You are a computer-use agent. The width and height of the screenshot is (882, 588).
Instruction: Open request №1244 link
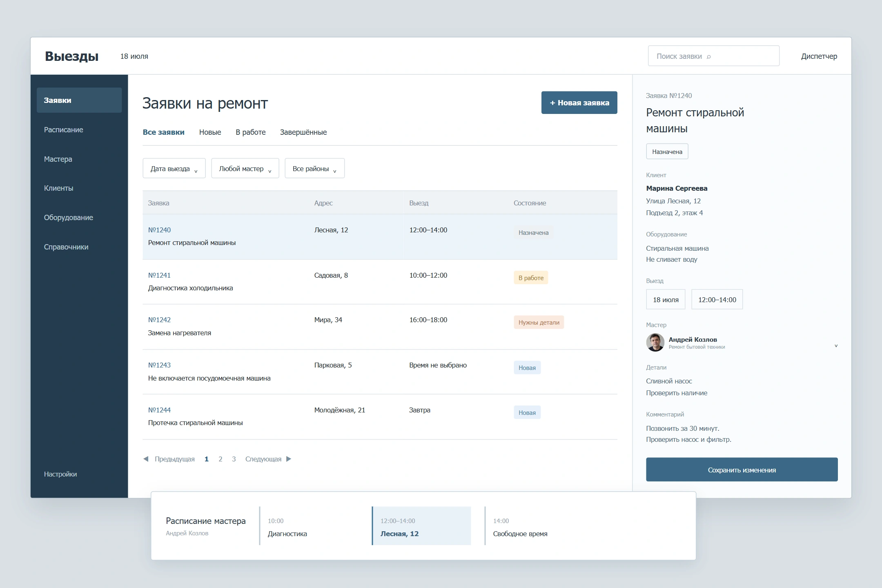click(159, 410)
